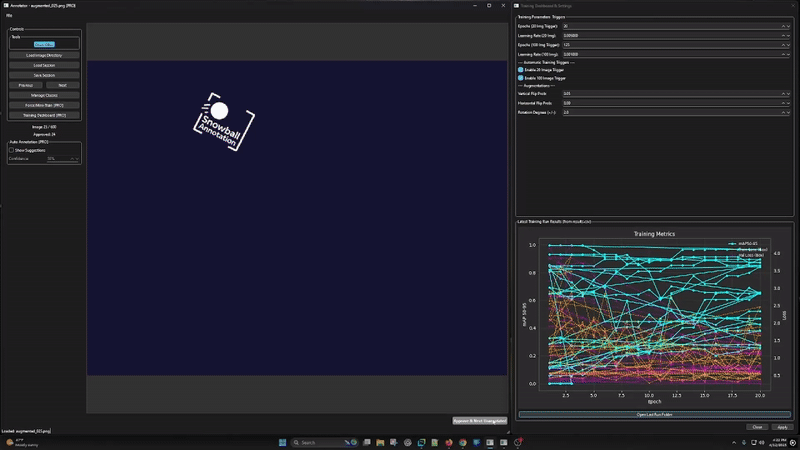Open Google Chrome from the taskbar
The width and height of the screenshot is (800, 450).
[x=463, y=442]
